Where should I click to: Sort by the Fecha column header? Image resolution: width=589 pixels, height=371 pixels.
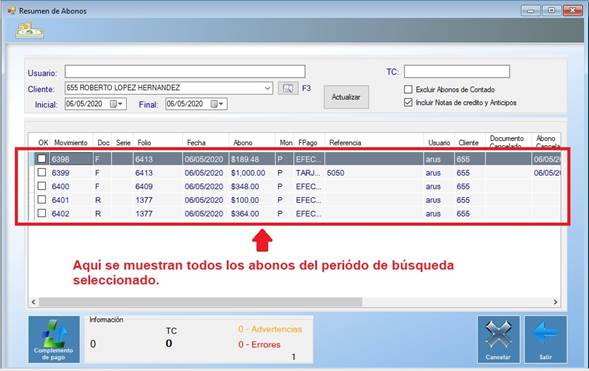coord(196,143)
